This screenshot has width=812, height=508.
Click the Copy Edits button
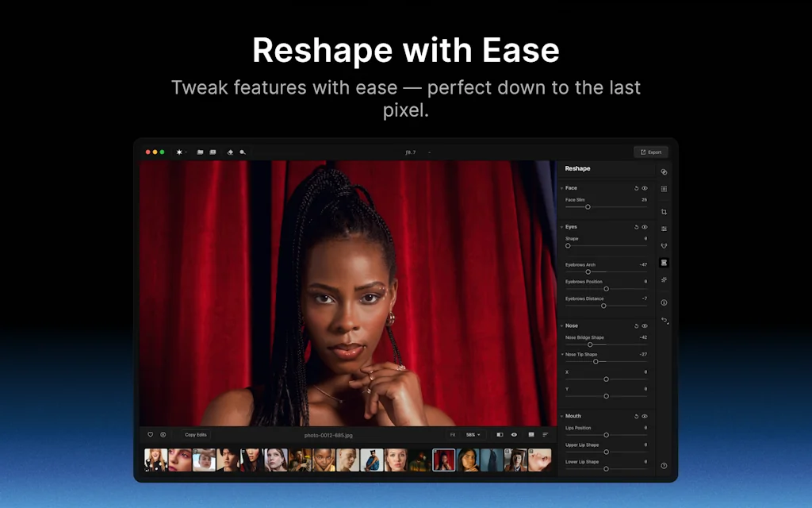pyautogui.click(x=196, y=434)
